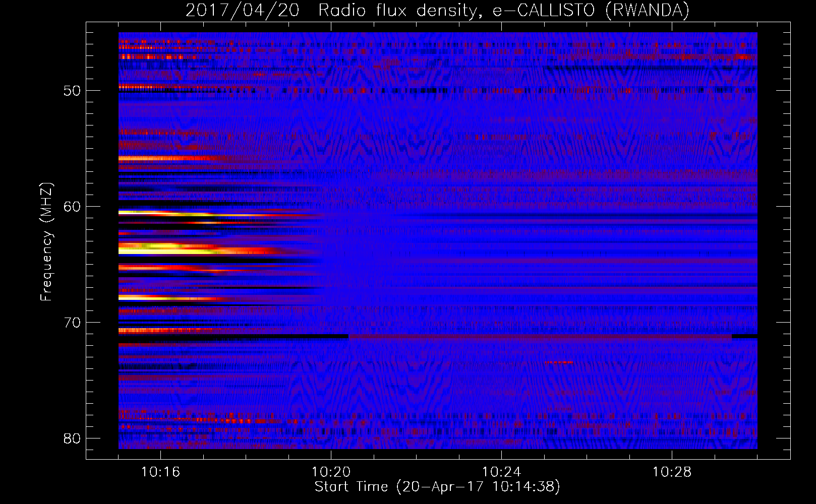Screen dimensions: 816x504
Task: Click the 10:24 time tick label
Action: click(501, 472)
